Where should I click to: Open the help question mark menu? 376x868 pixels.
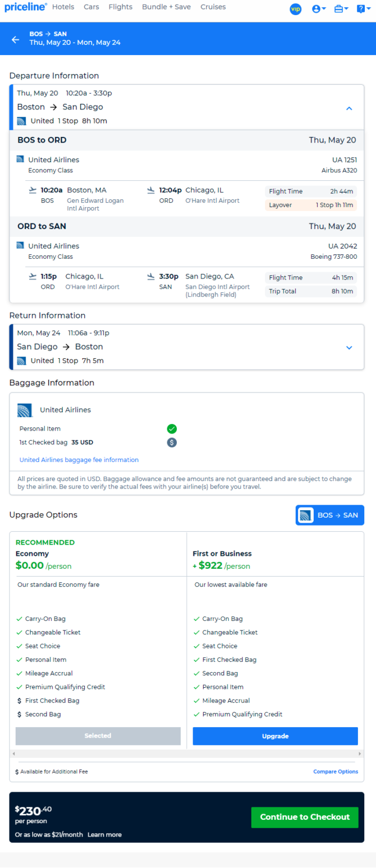364,9
